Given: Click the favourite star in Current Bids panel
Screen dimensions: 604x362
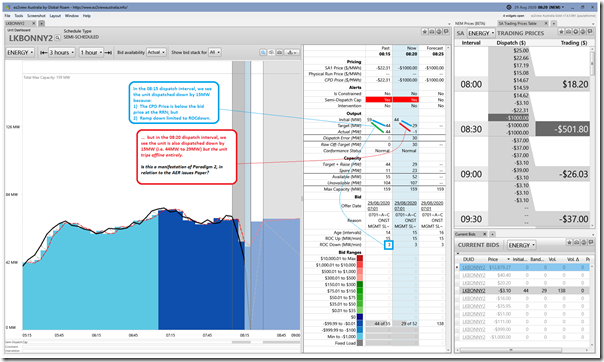Looking at the screenshot, I should [x=569, y=243].
